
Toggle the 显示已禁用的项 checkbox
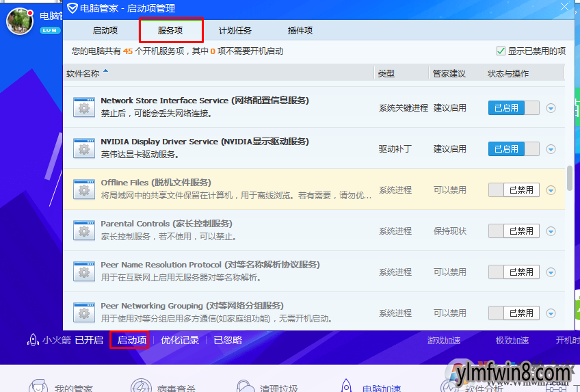coord(501,51)
